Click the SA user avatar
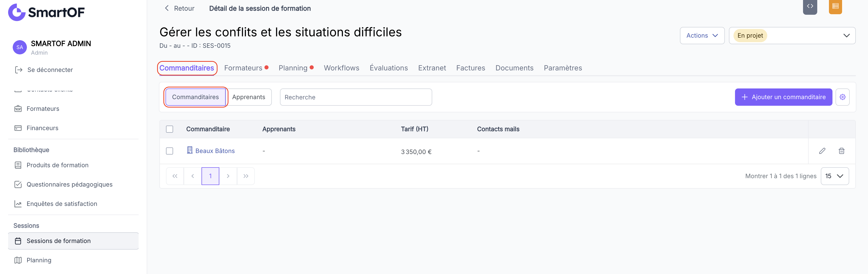Viewport: 868px width, 274px height. 20,47
